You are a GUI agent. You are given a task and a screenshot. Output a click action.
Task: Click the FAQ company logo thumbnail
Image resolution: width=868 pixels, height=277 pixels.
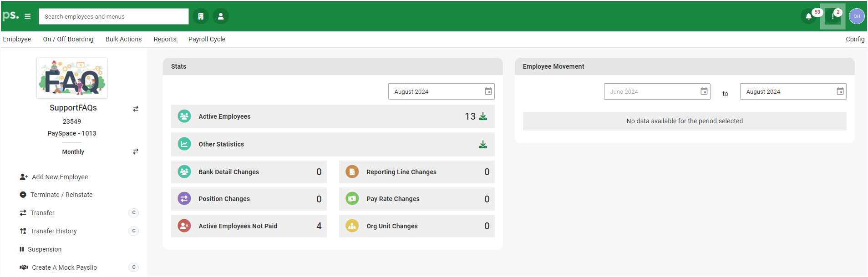tap(72, 78)
